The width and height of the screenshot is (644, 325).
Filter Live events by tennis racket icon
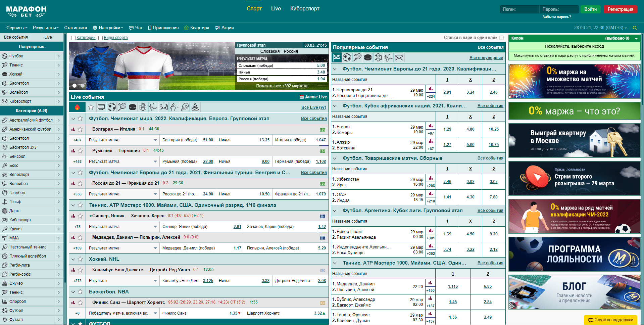click(x=122, y=107)
